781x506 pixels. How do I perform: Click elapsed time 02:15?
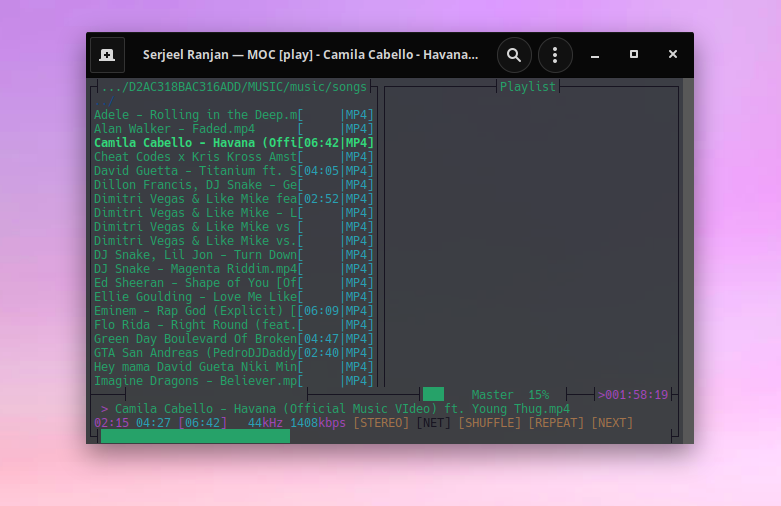112,423
